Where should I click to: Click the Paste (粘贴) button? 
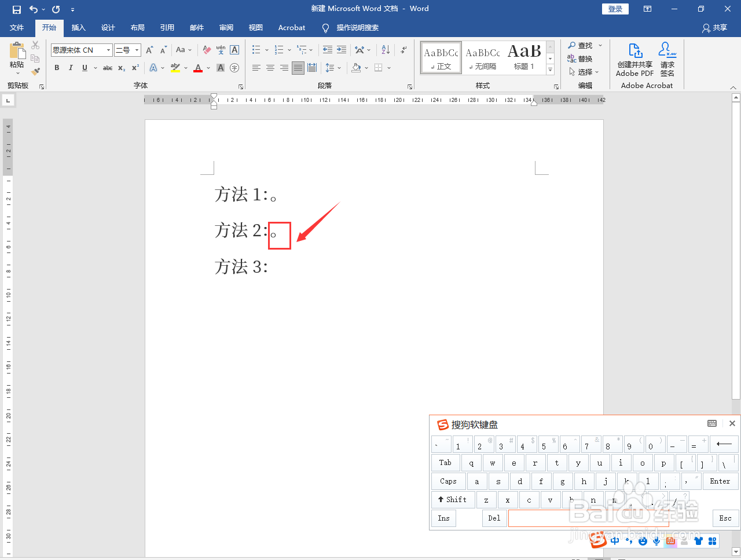17,58
